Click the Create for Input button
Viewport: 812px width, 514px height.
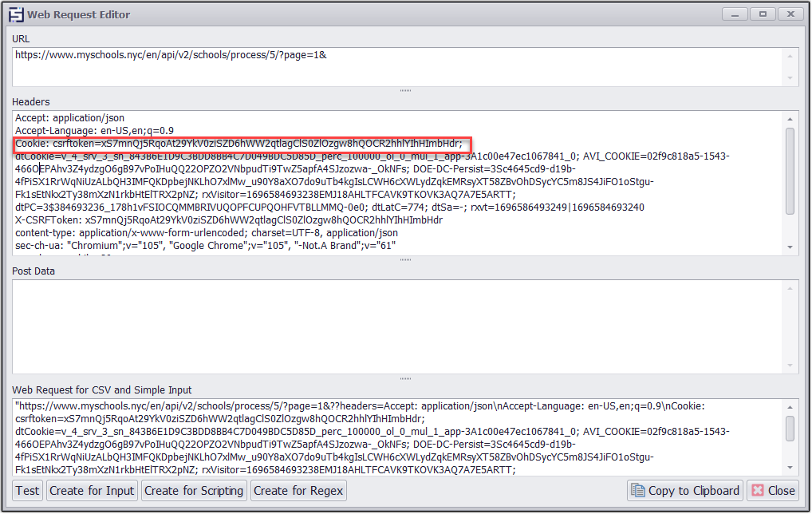(92, 490)
